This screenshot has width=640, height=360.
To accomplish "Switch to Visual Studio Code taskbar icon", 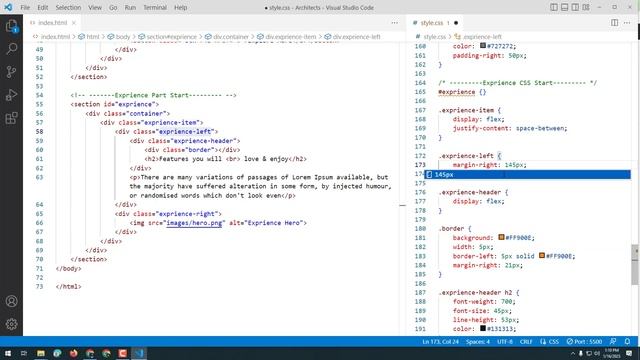I will point(139,353).
